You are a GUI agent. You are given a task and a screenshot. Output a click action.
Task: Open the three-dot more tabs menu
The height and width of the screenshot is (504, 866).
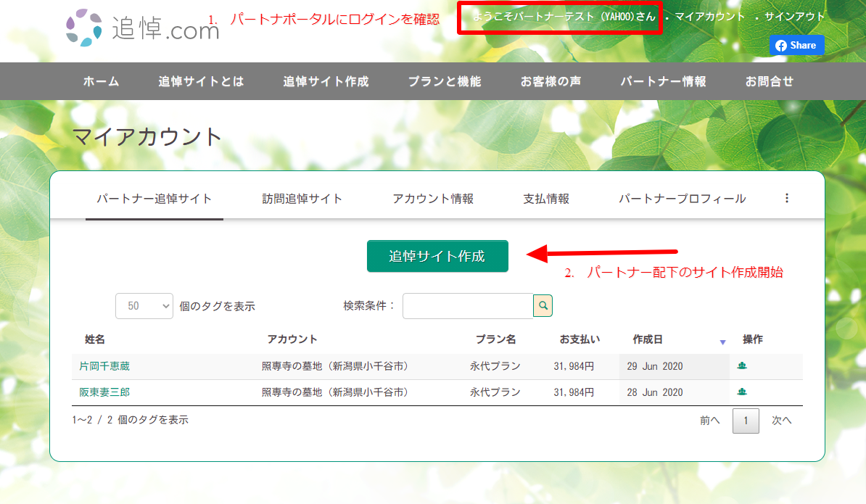pyautogui.click(x=787, y=198)
